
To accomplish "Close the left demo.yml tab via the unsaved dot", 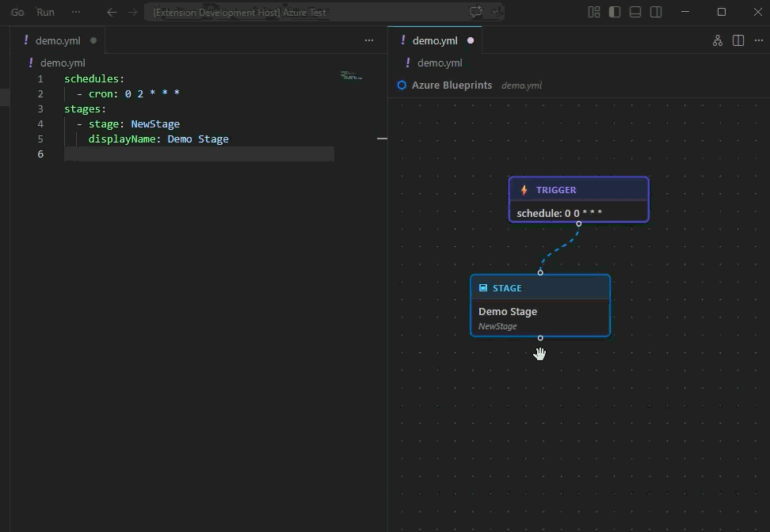I will (93, 40).
